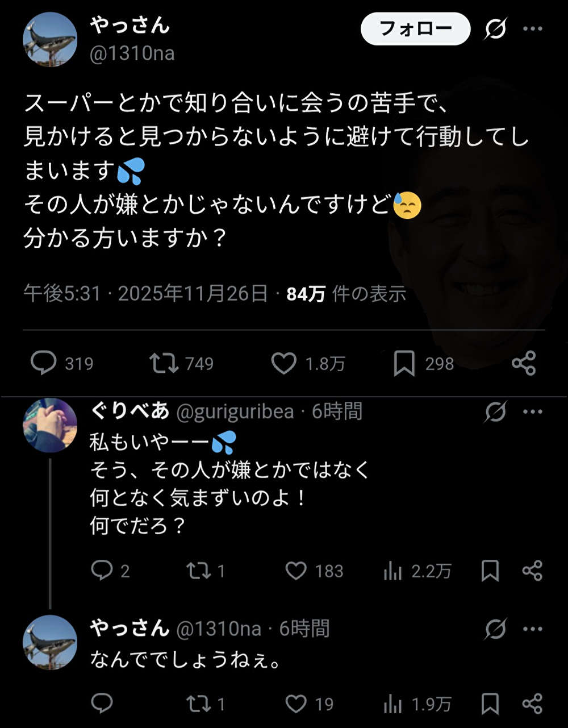Open the @guriguribea profile handle
This screenshot has height=728, width=568.
tap(235, 412)
